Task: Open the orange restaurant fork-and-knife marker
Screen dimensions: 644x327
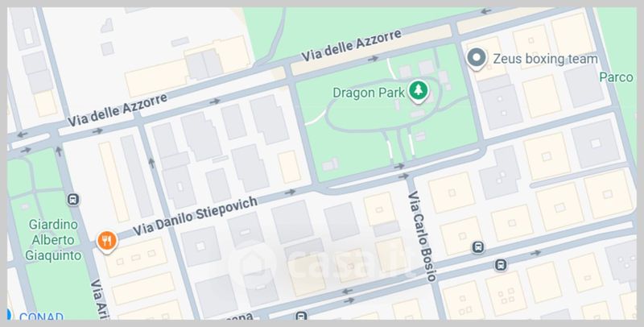Action: [x=107, y=241]
